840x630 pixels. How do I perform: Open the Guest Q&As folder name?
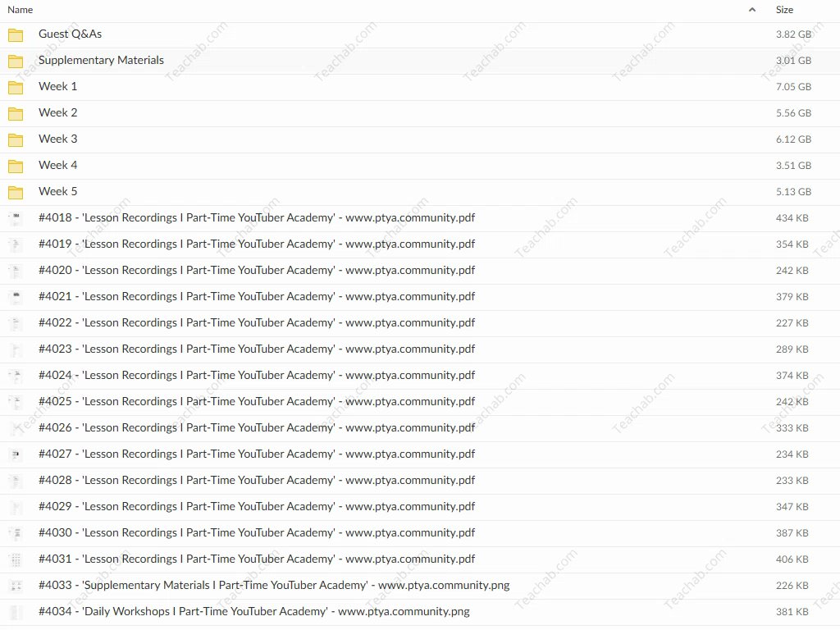click(71, 34)
